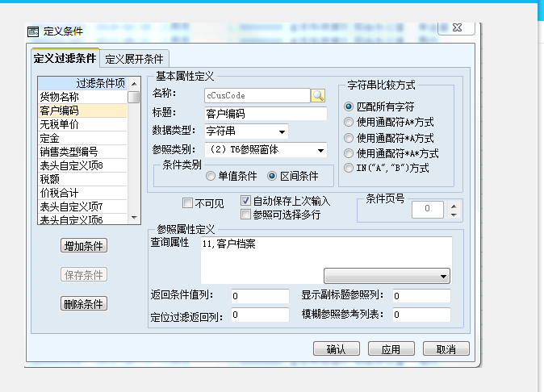Click the 显示副标题参照列 input field
544x392 pixels.
(421, 296)
